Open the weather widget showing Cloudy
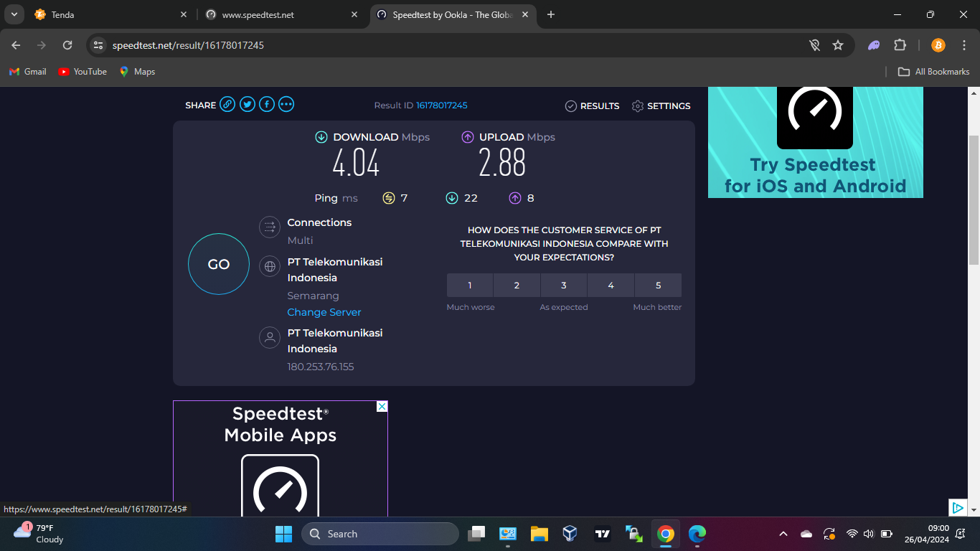 [39, 534]
